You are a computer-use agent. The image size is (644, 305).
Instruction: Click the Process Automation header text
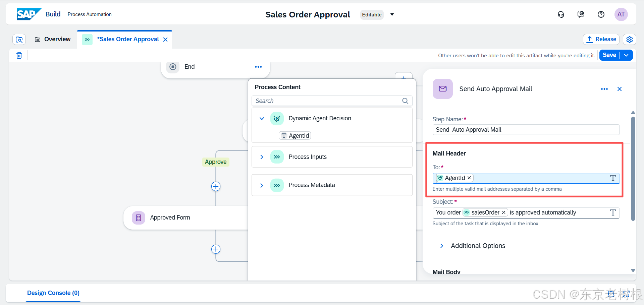coord(90,14)
